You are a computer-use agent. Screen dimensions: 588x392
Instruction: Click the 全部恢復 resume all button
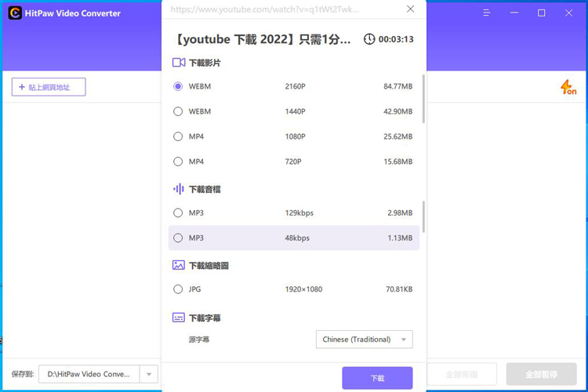click(462, 374)
